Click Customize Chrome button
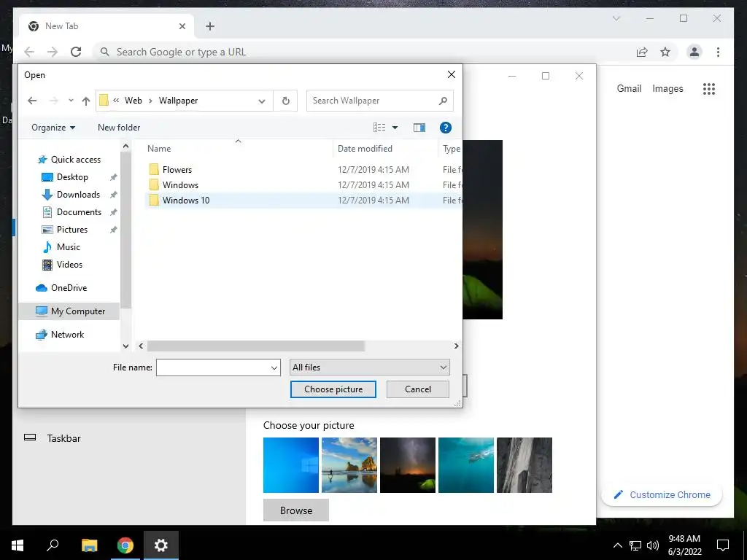This screenshot has height=560, width=747. click(x=662, y=495)
